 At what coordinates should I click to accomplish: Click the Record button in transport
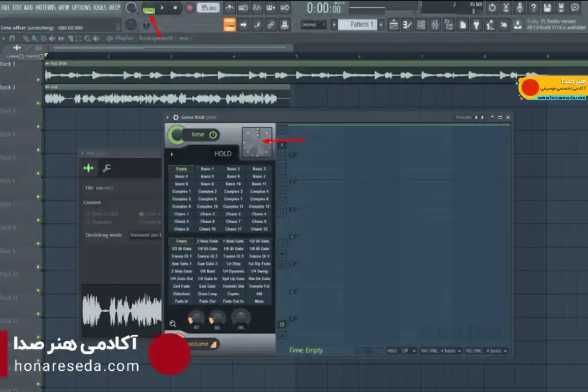coord(190,7)
